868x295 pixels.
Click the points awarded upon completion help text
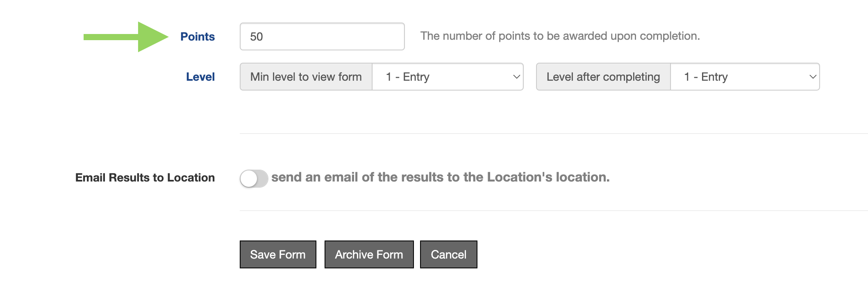[x=560, y=36]
